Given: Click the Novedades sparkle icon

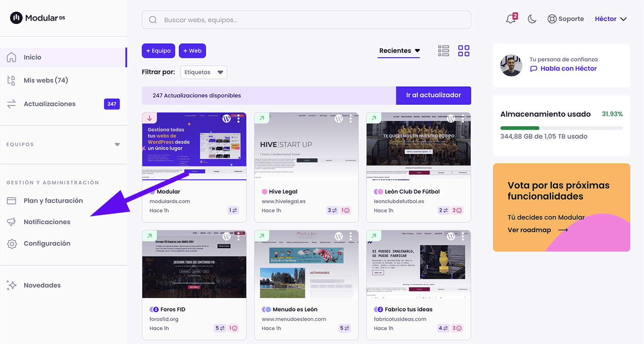Looking at the screenshot, I should (12, 285).
